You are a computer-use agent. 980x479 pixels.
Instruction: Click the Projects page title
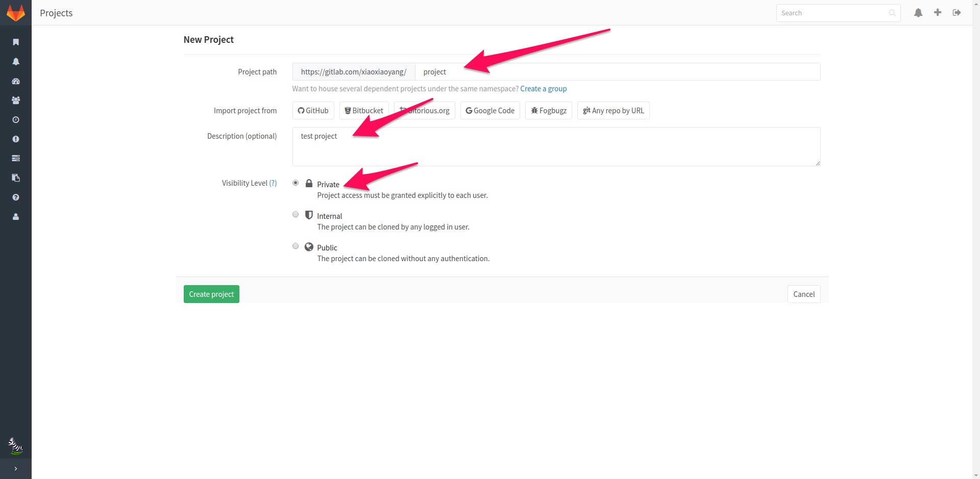point(56,13)
